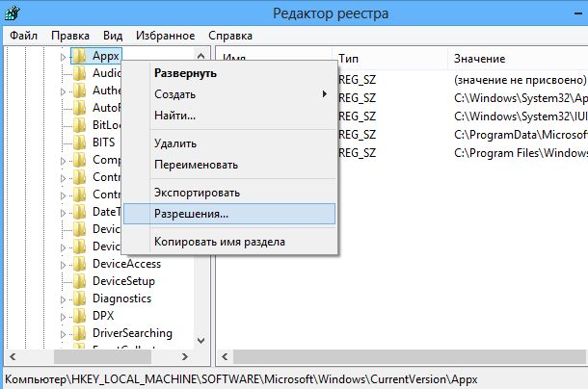Click tree horizontal scroll left arrow
This screenshot has height=389, width=588.
click(13, 357)
